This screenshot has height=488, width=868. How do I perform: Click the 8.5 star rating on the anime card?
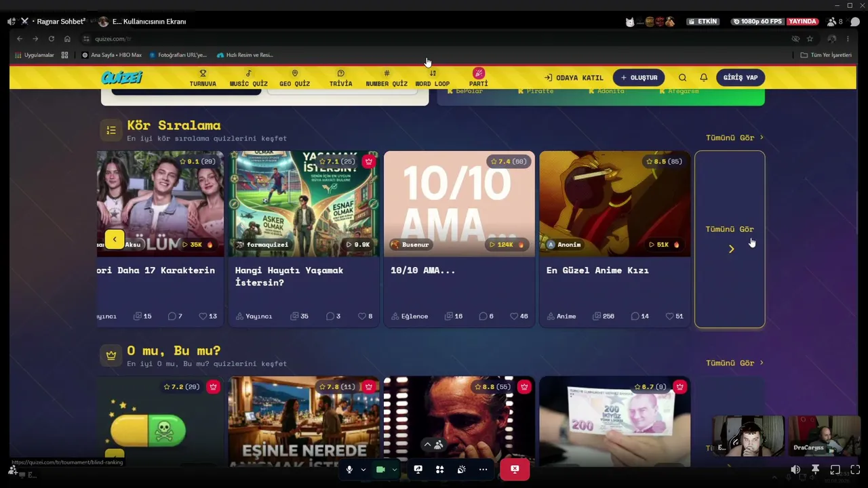(x=664, y=161)
